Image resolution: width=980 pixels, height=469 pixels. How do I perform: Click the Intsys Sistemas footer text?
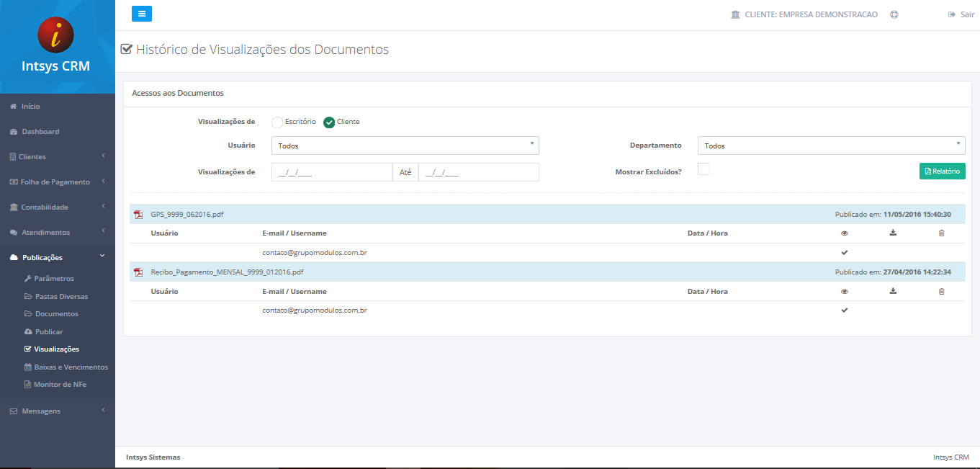[153, 457]
